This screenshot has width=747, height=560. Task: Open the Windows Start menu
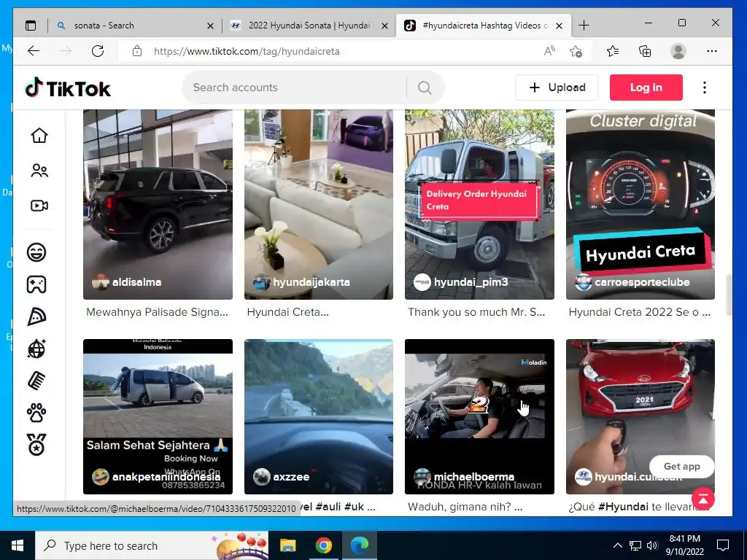click(18, 545)
